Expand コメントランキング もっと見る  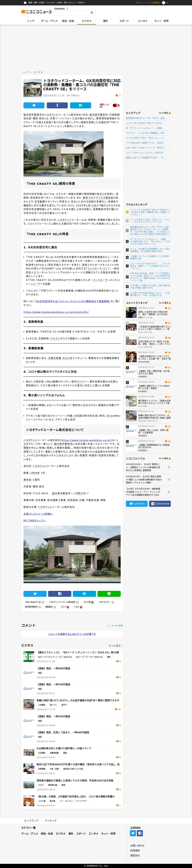pyautogui.click(x=165, y=303)
